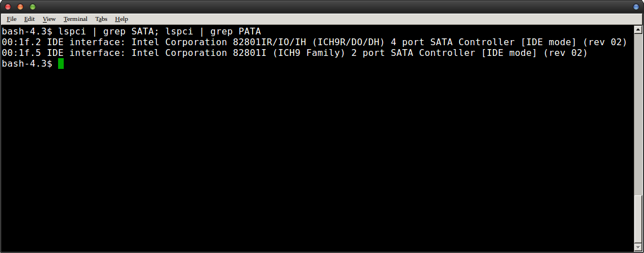Hit the green maximize window button
Viewport: 644px width, 253px height.
click(x=32, y=7)
